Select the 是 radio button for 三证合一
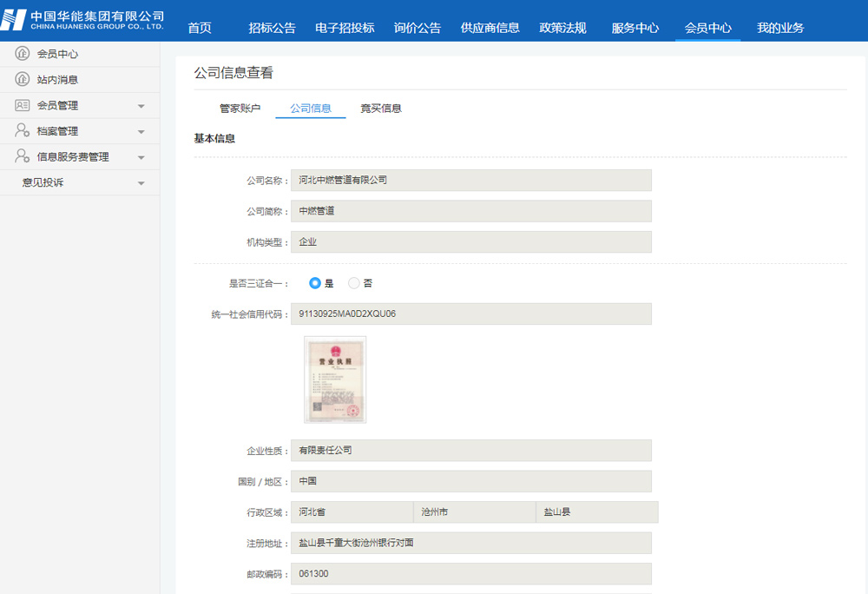The image size is (868, 594). coord(314,282)
